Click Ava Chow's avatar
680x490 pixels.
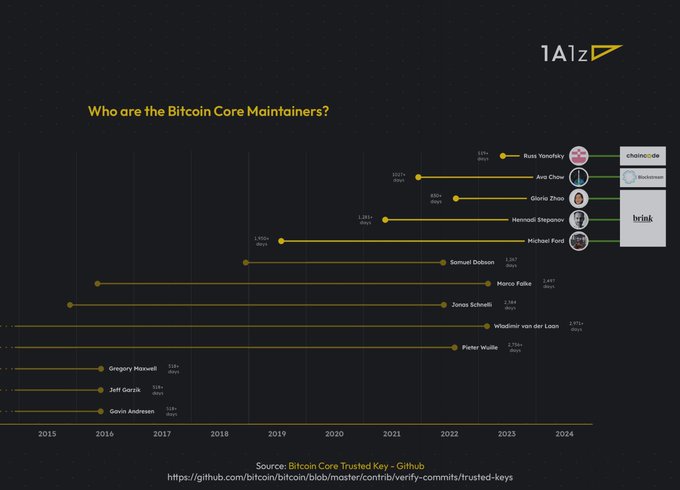coord(579,177)
